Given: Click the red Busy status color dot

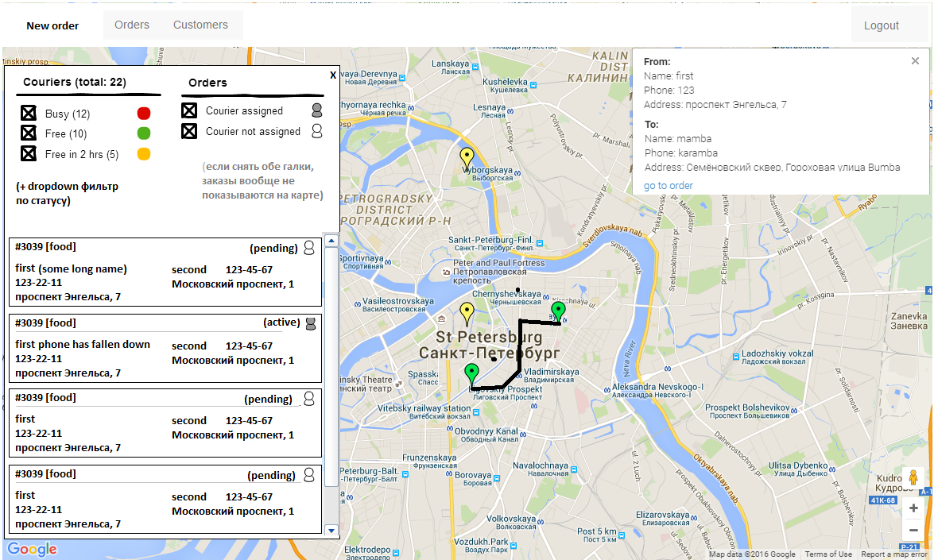Looking at the screenshot, I should (144, 114).
